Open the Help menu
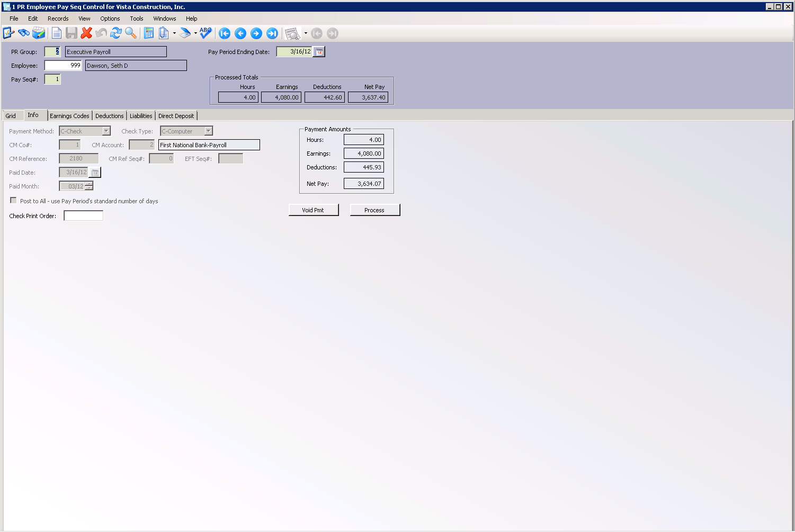This screenshot has width=795, height=532. (192, 19)
